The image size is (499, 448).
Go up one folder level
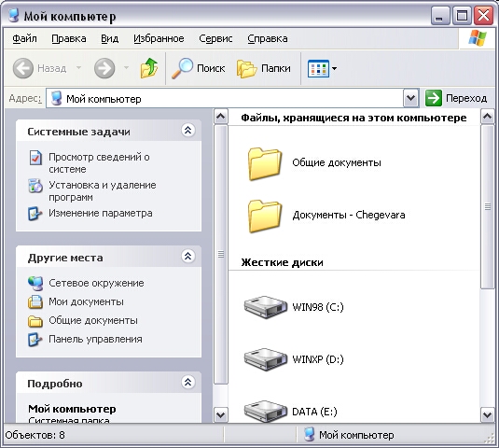pyautogui.click(x=149, y=68)
